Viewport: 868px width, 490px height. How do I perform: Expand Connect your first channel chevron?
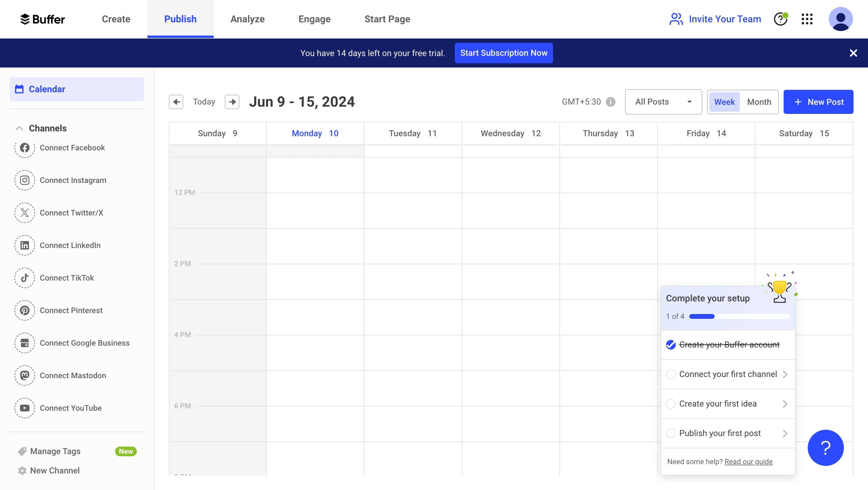click(x=785, y=374)
